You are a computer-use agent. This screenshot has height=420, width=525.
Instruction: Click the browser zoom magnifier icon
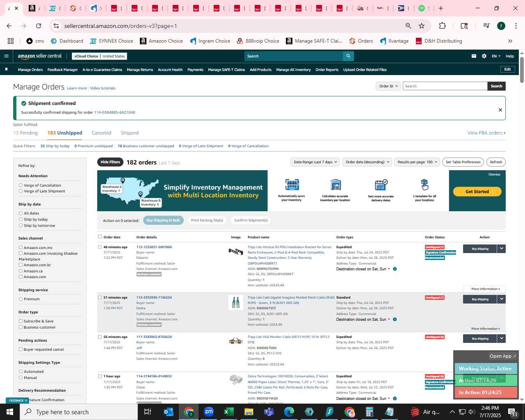[x=409, y=26]
